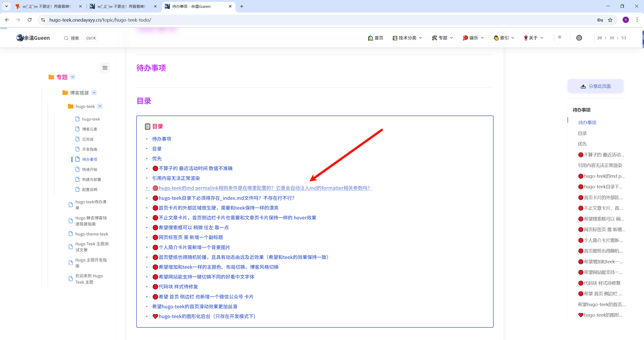Click the 余温Gueen site logo avatar
The image size is (644, 340).
[20, 38]
